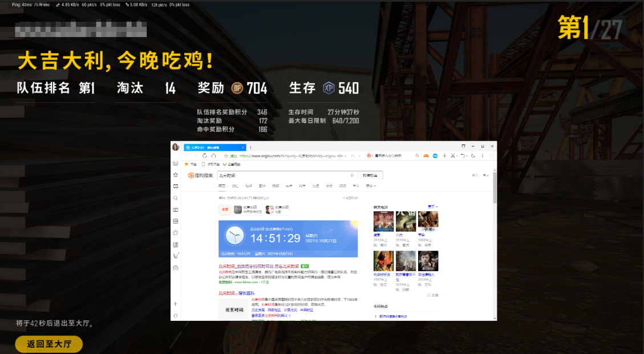Open new tab with plus button
This screenshot has height=354, width=644.
pos(250,147)
